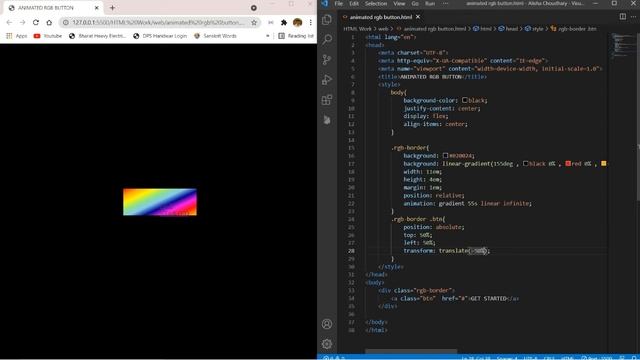Click the round icon right of the new tab button

tap(253, 8)
